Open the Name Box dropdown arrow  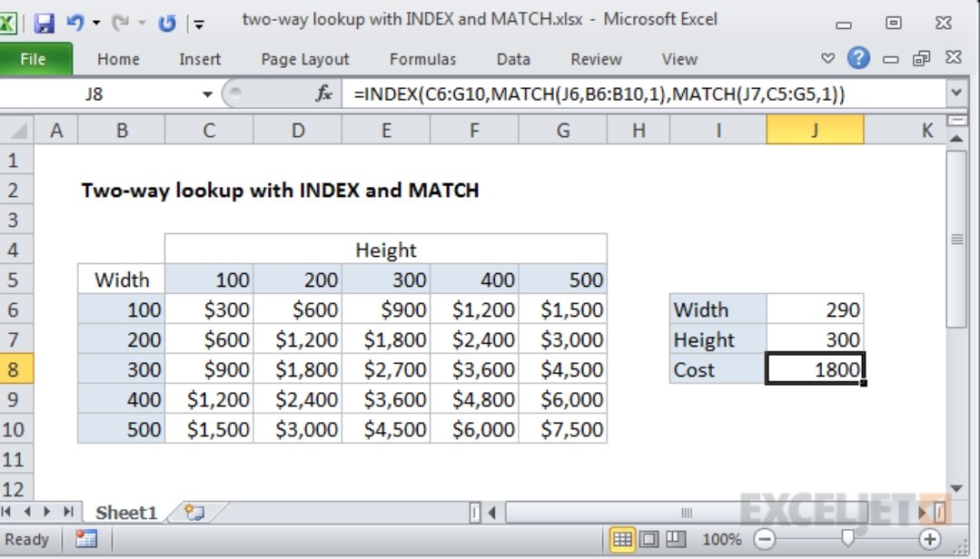pos(207,95)
